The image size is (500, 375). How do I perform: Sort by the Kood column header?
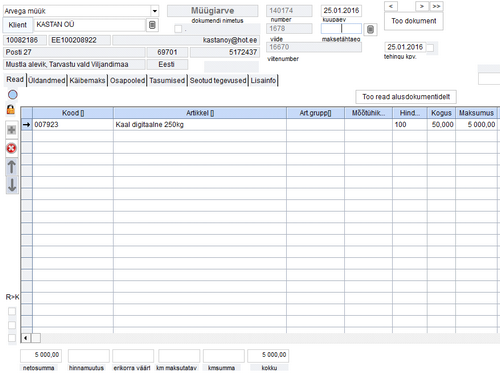73,113
